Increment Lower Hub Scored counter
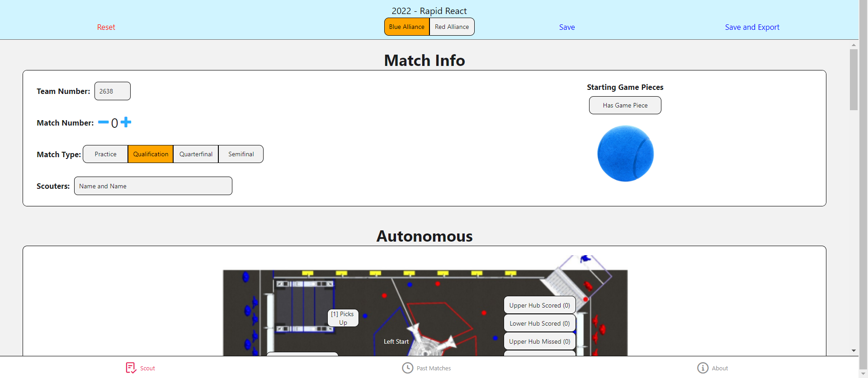The width and height of the screenshot is (868, 378). coord(540,323)
